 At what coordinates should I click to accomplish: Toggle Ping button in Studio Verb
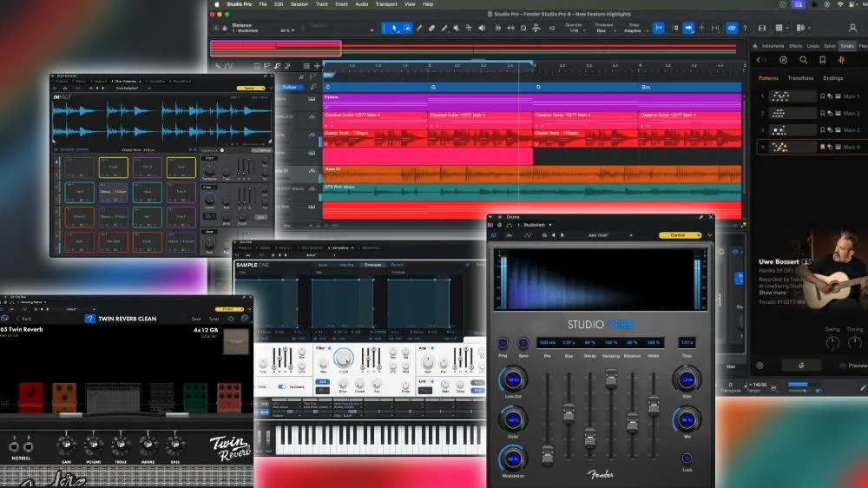pyautogui.click(x=503, y=344)
